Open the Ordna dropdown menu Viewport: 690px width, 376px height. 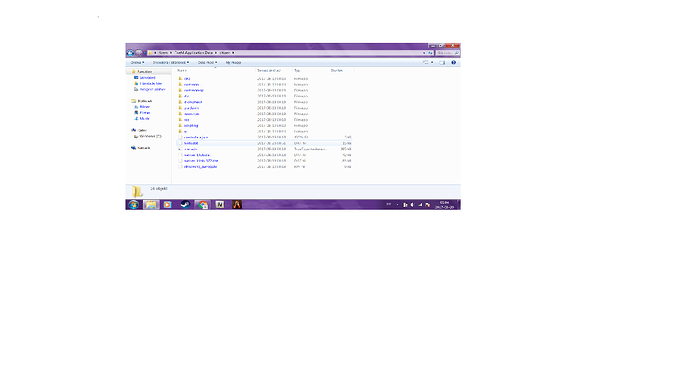[x=137, y=63]
